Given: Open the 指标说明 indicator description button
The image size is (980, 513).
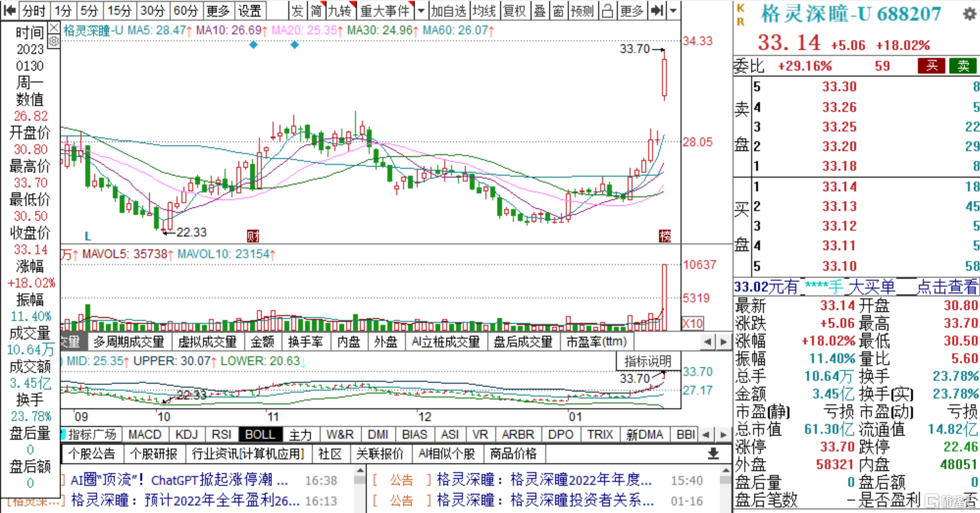Looking at the screenshot, I should tap(648, 361).
